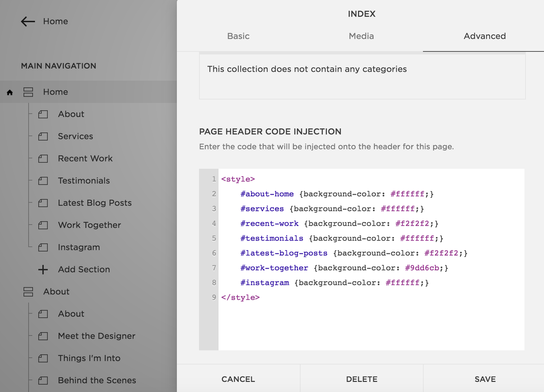Click the #latest-blog-posts selector in code
544x392 pixels.
tap(284, 253)
